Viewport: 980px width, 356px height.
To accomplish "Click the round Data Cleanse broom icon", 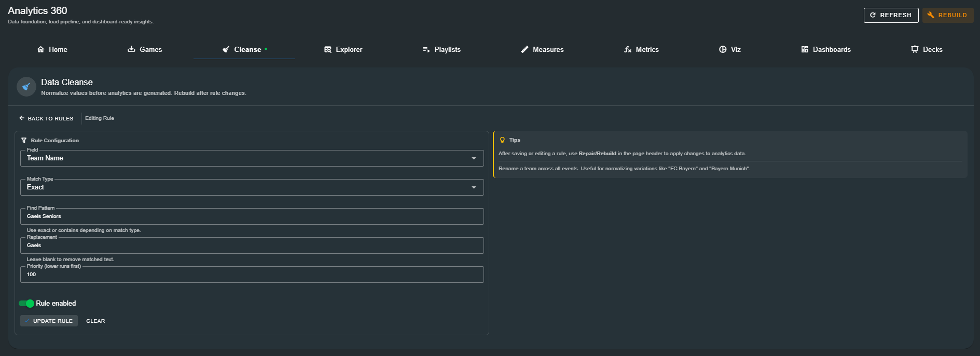I will tap(26, 87).
